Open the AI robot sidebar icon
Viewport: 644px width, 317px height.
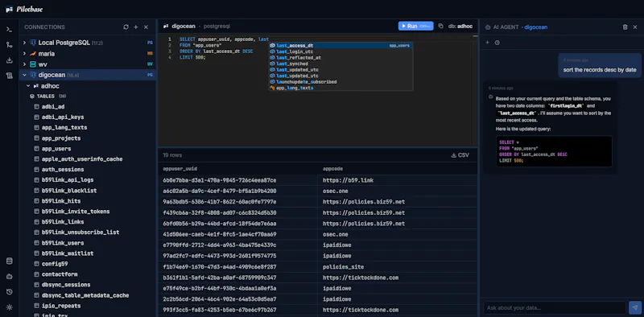click(9, 276)
